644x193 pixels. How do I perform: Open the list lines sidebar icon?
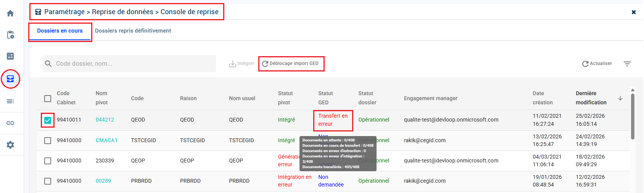(x=10, y=101)
